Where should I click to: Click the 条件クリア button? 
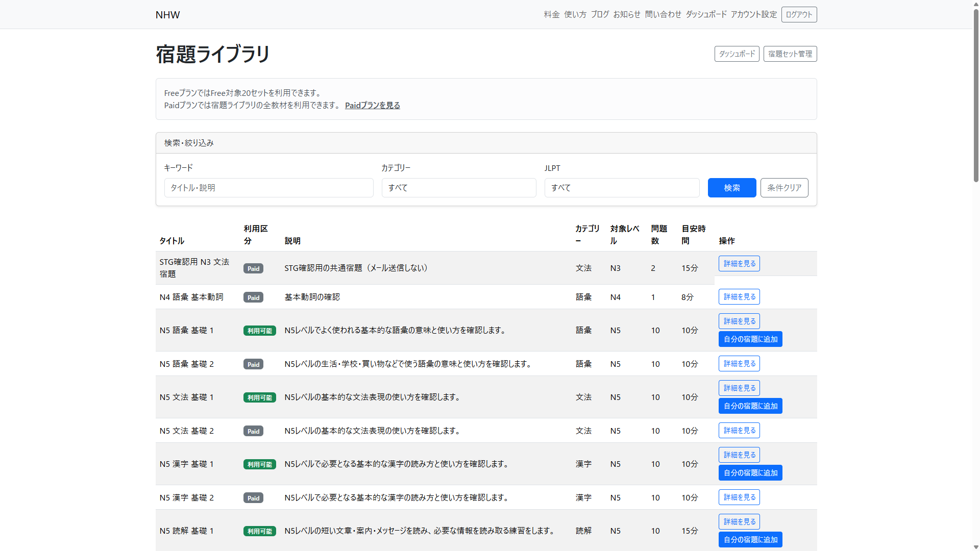click(x=784, y=188)
